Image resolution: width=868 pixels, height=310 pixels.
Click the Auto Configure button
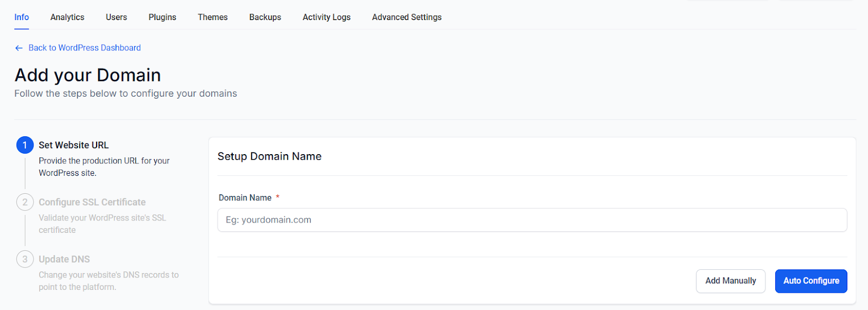point(811,281)
